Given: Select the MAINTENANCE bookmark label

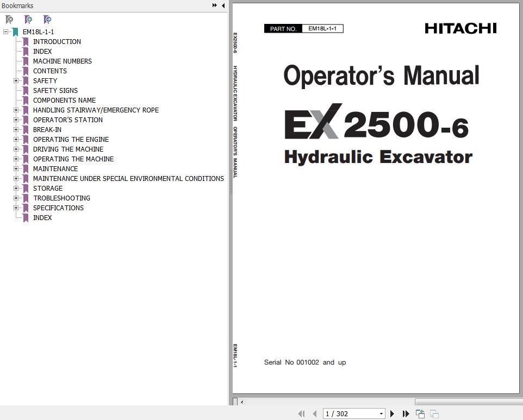Looking at the screenshot, I should coord(55,168).
